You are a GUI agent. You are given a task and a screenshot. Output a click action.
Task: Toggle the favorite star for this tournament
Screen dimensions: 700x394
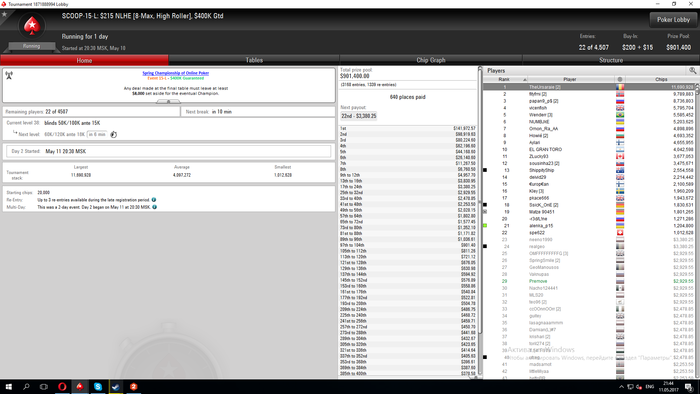pos(4,14)
